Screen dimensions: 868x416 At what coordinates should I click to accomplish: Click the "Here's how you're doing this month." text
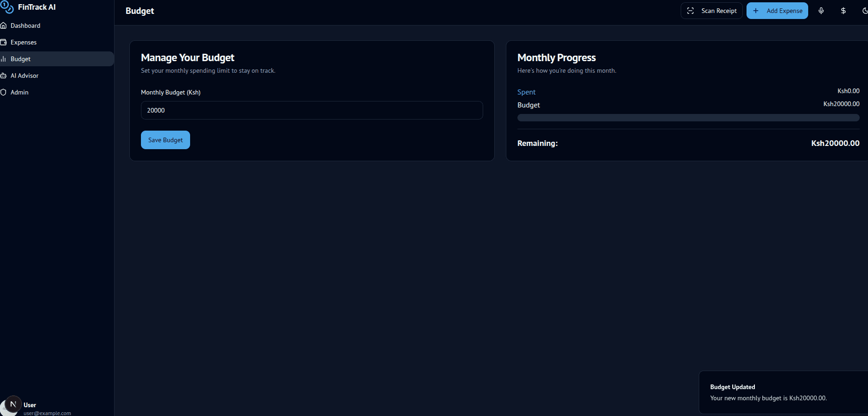567,70
